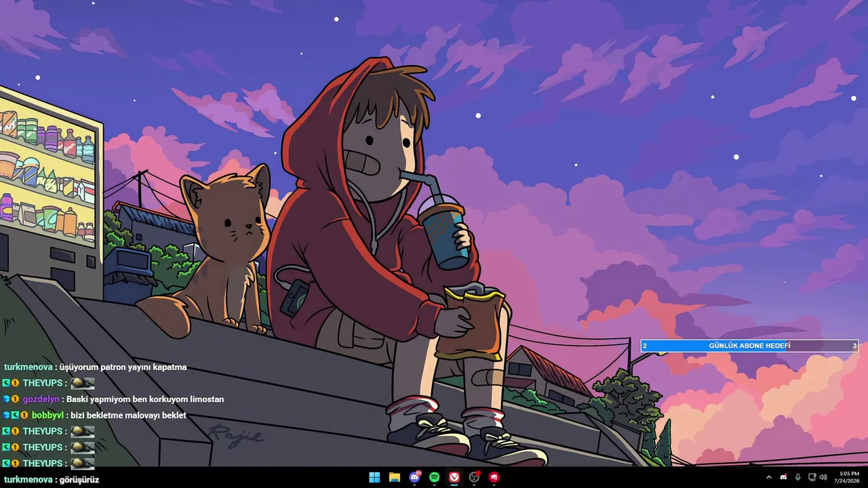Click the gold coin badge beside bobbyvl
Screen dimensions: 868x488
[24, 415]
